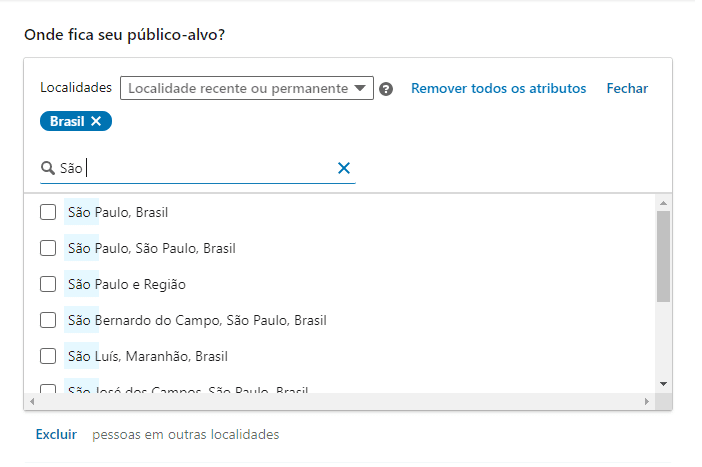Clear the São search text
Viewport: 702px width, 467px height.
pos(344,168)
